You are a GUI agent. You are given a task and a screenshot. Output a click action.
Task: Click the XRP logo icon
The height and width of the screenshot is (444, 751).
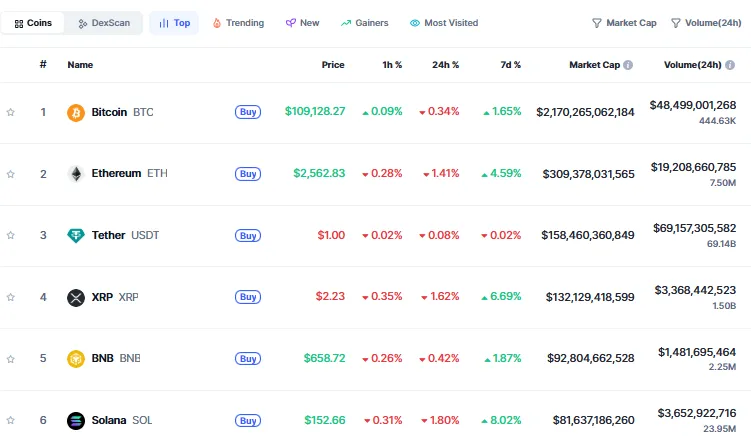[76, 297]
